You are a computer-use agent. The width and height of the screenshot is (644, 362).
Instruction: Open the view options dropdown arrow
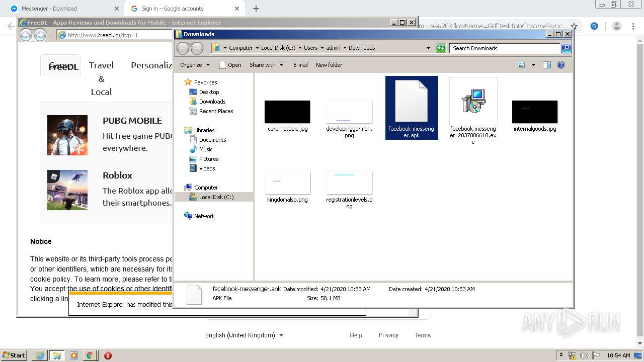tap(533, 65)
